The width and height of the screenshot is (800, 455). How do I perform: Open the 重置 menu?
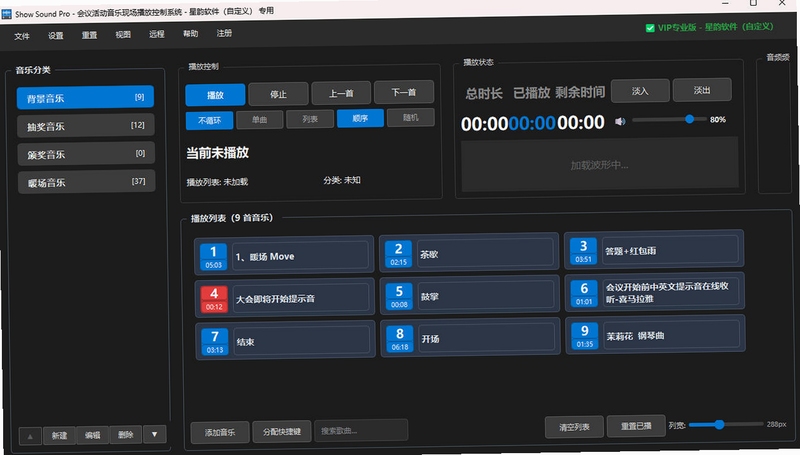pos(89,35)
